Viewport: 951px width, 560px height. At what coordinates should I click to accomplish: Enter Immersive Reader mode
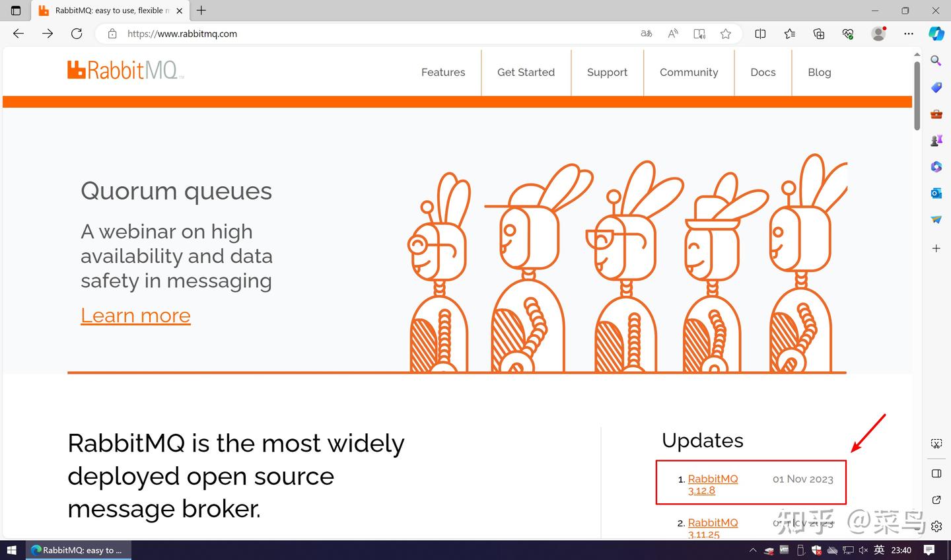[699, 33]
